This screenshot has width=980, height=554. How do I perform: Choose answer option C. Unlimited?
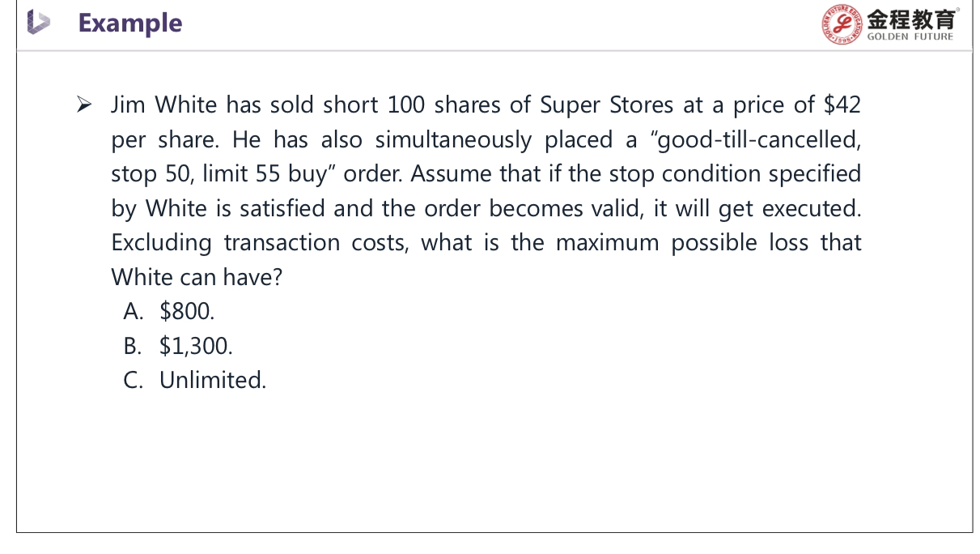tap(195, 380)
